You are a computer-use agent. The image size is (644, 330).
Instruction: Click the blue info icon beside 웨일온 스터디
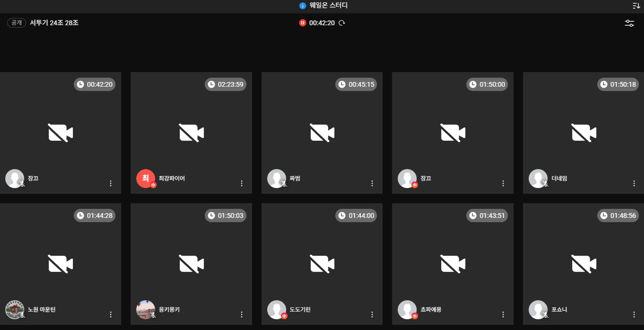point(303,6)
